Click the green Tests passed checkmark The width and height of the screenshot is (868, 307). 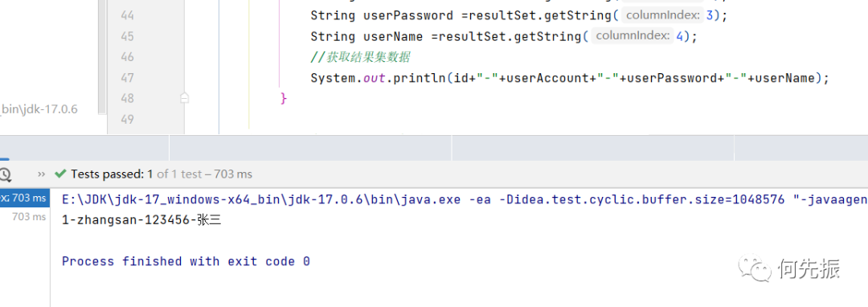coord(60,174)
